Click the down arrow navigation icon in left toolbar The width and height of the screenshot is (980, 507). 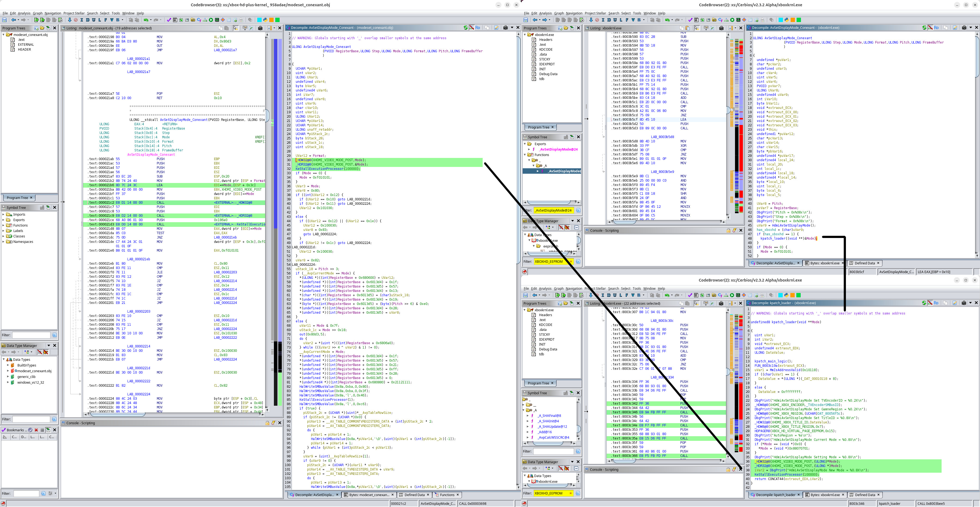pyautogui.click(x=69, y=20)
